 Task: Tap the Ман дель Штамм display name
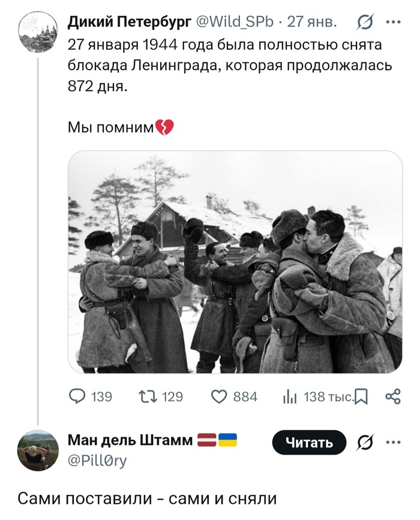130,441
